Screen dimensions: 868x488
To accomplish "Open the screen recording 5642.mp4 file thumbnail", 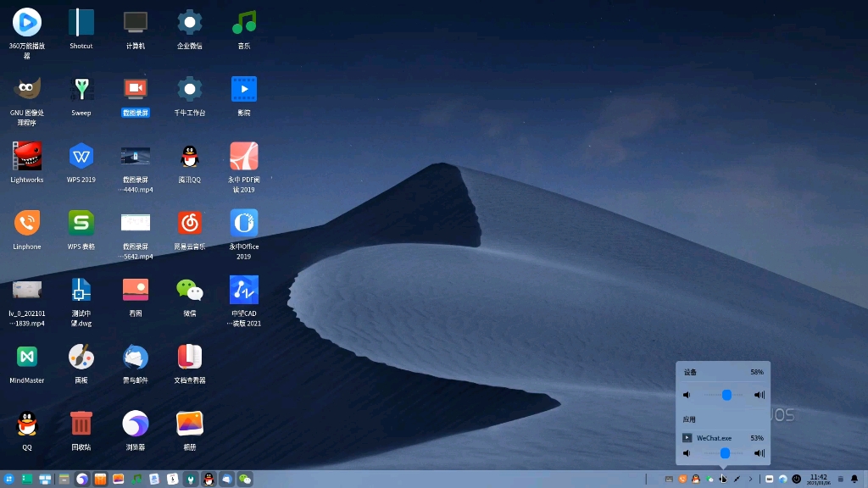I will coord(136,223).
